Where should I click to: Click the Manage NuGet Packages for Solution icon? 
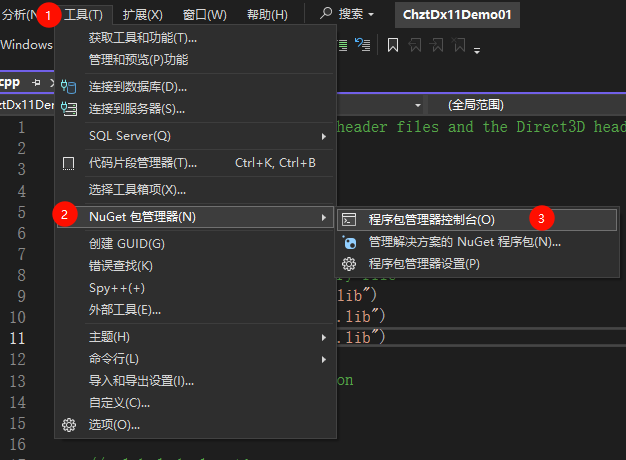[x=350, y=241]
